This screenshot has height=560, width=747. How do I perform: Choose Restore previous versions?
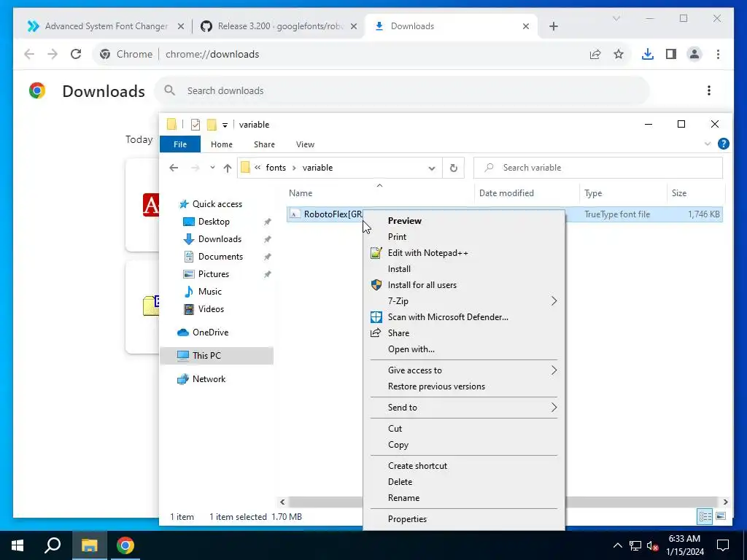(x=436, y=386)
